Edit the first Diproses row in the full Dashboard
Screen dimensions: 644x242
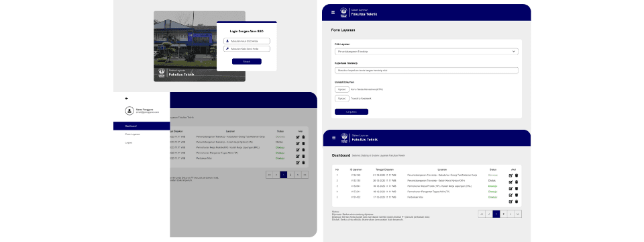click(511, 175)
